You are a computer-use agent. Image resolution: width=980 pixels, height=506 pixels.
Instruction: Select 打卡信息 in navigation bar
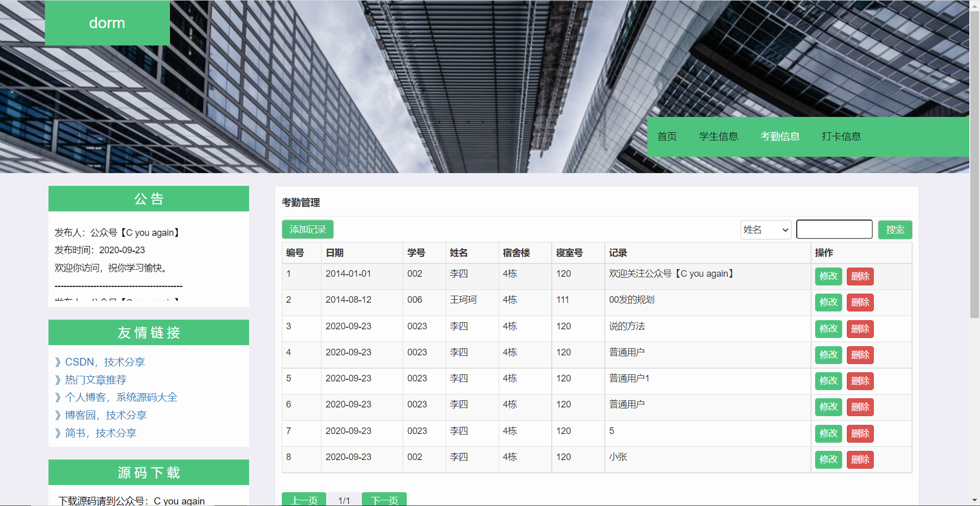[x=841, y=136]
